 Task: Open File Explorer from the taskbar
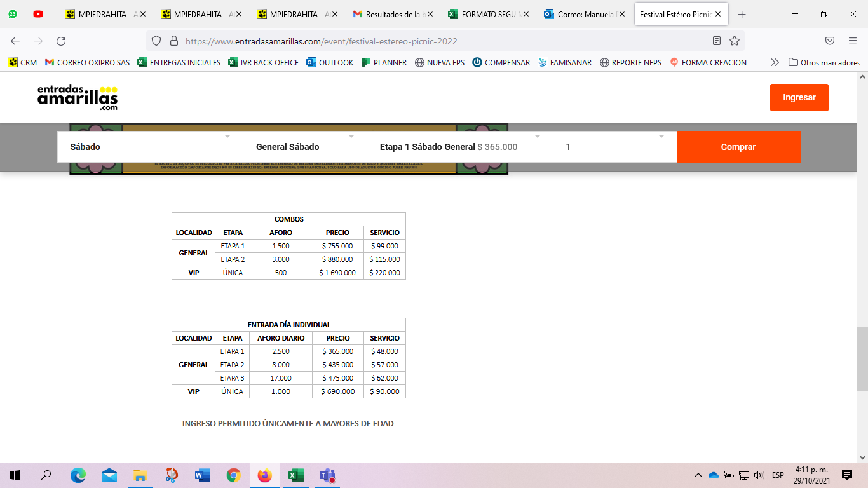[x=140, y=475]
